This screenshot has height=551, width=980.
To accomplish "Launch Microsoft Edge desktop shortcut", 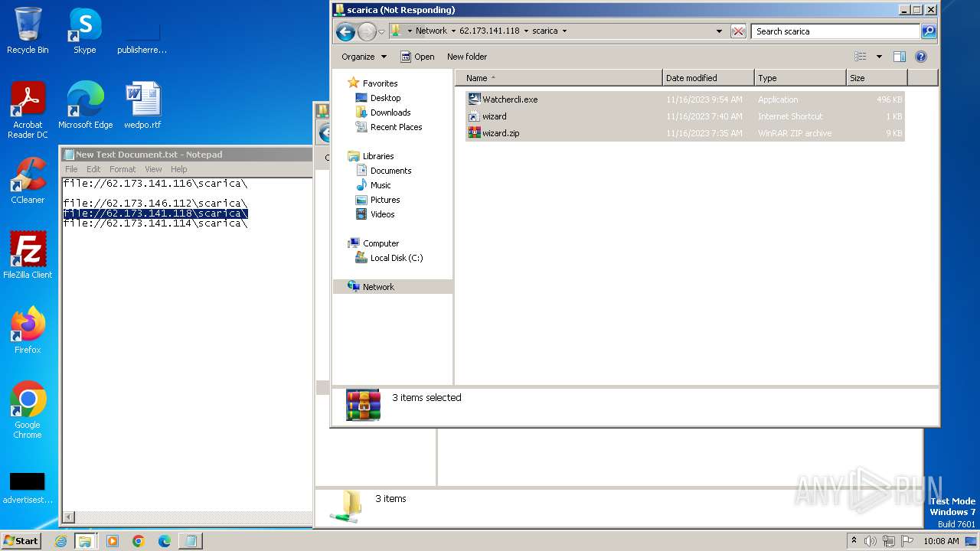I will [x=85, y=105].
